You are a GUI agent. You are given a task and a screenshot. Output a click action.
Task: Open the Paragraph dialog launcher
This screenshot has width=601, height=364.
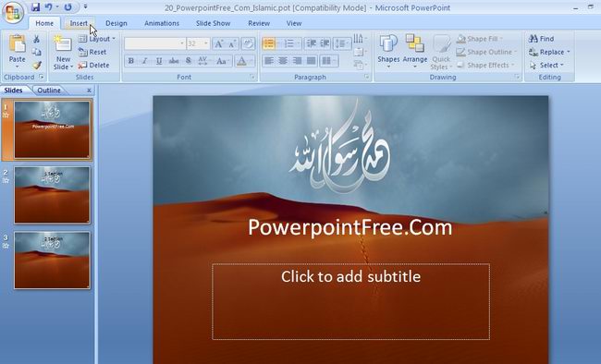[x=367, y=77]
